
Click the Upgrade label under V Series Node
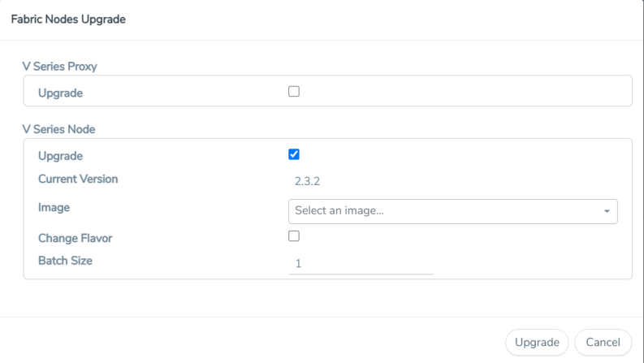click(60, 155)
